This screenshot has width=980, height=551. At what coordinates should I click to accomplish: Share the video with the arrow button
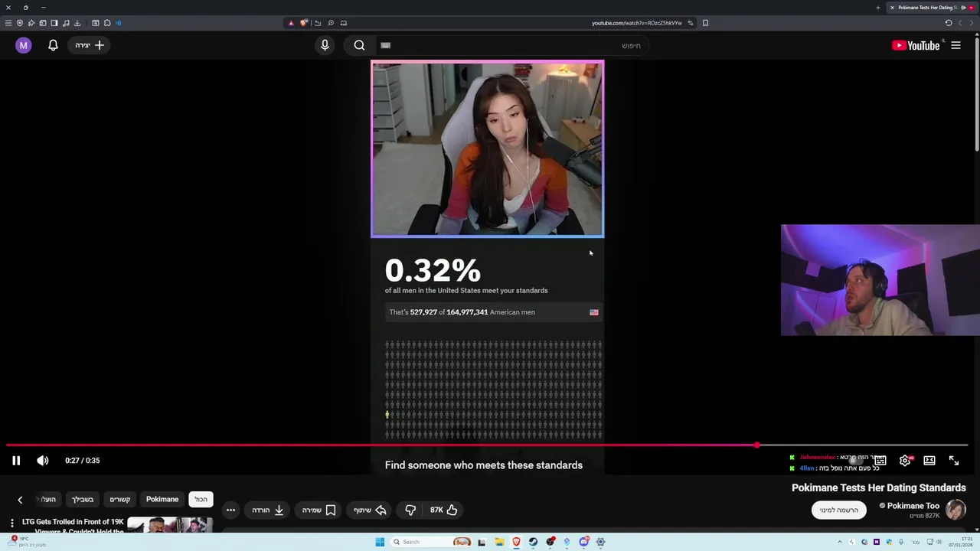[x=370, y=510]
